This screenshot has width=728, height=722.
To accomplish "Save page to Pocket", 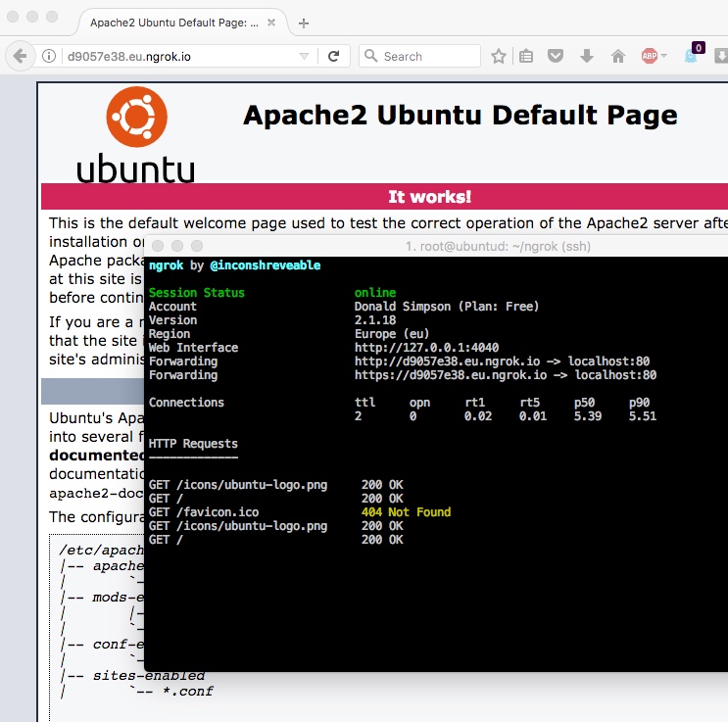I will click(556, 57).
